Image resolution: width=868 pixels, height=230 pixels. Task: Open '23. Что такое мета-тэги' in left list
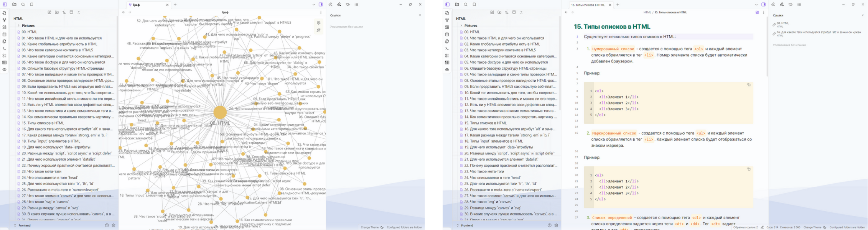[41, 171]
